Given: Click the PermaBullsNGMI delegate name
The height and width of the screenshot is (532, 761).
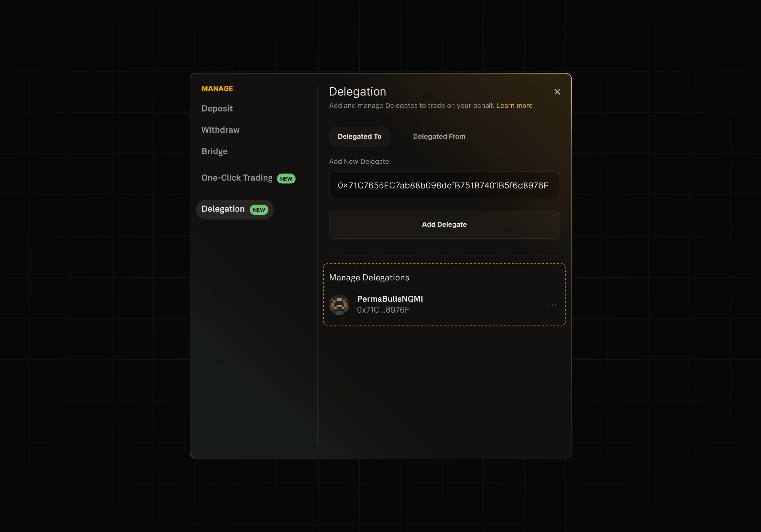Looking at the screenshot, I should tap(390, 299).
